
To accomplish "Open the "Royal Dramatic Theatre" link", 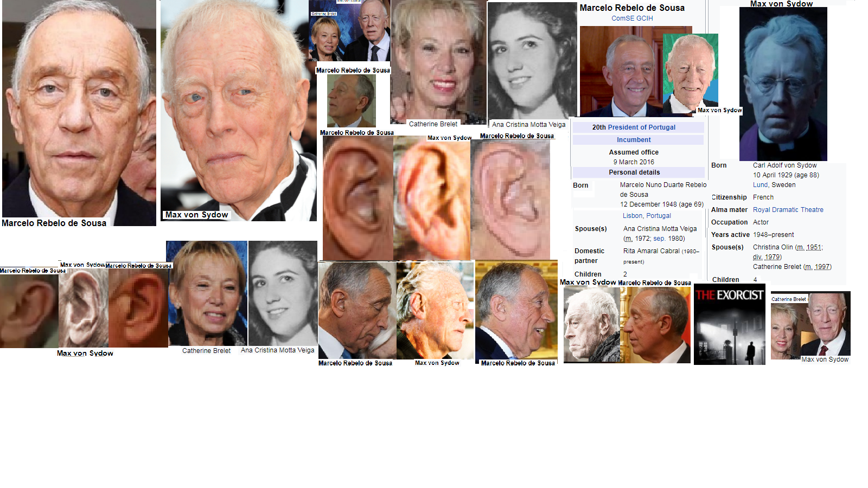I will point(788,210).
